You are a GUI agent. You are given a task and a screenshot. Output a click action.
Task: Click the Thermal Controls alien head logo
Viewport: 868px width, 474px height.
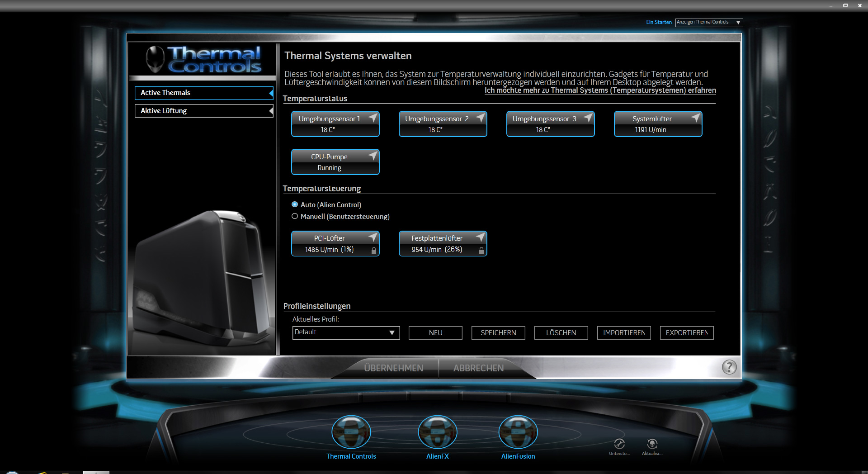point(155,59)
